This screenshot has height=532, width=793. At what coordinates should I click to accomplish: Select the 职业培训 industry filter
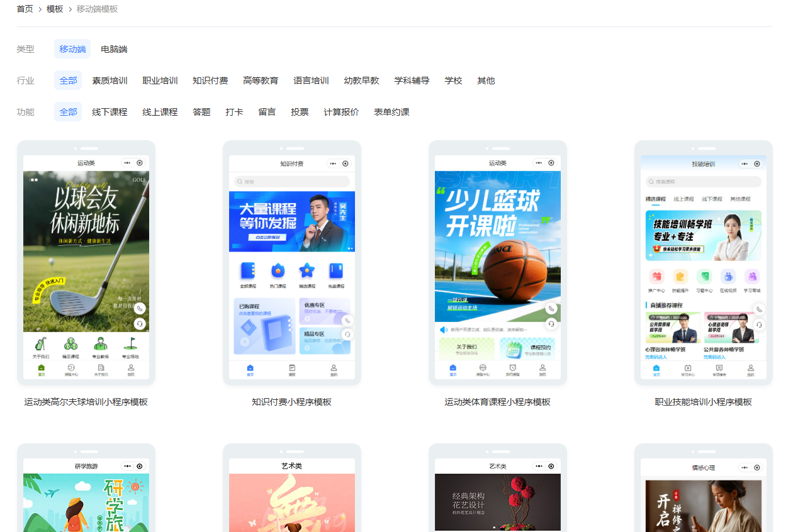pos(160,80)
